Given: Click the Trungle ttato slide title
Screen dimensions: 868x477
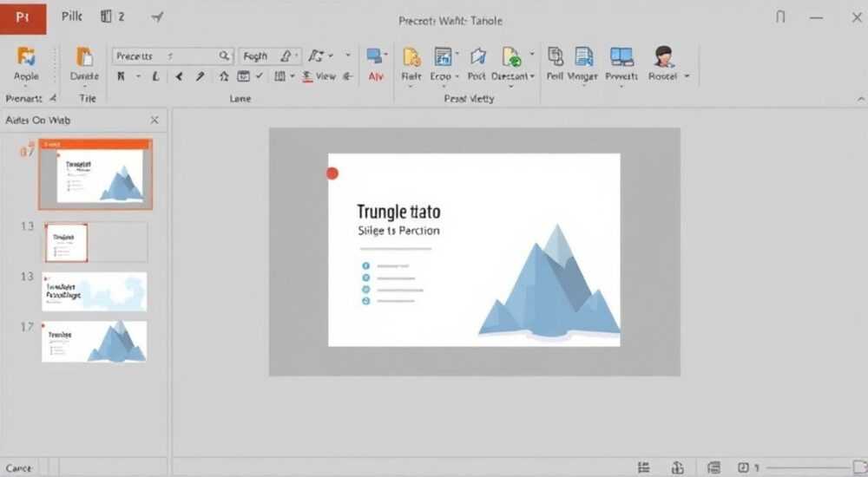Looking at the screenshot, I should click(398, 212).
